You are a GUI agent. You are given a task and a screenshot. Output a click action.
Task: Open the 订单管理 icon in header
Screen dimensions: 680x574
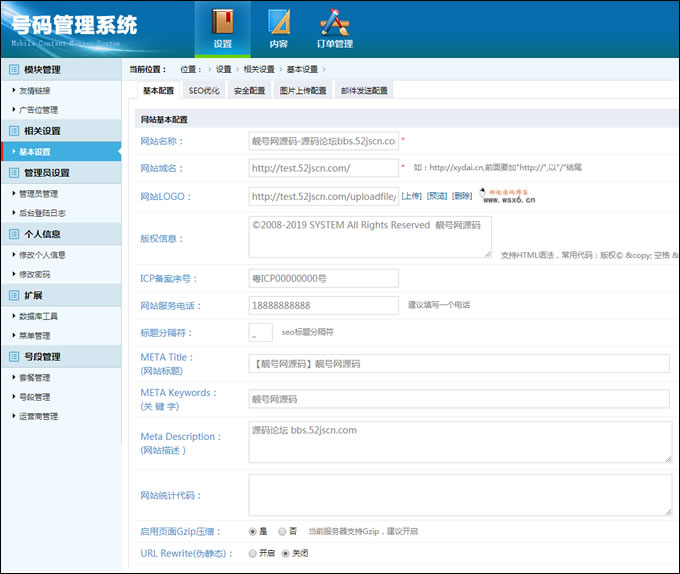tap(335, 21)
